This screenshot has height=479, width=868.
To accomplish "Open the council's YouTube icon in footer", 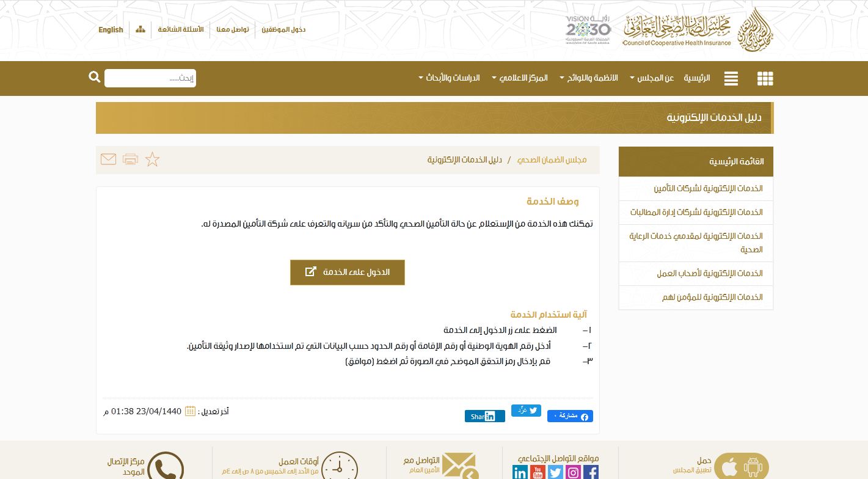I will coord(538,472).
